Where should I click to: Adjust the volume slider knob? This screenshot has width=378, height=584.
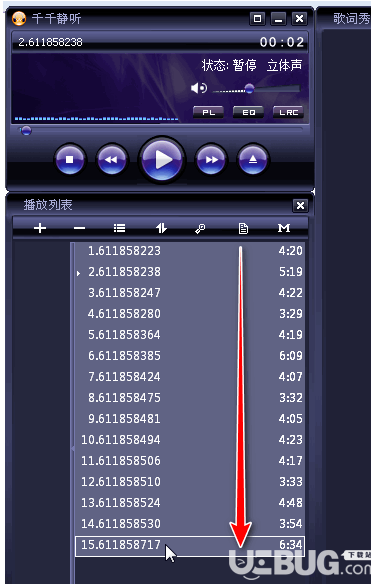click(249, 89)
